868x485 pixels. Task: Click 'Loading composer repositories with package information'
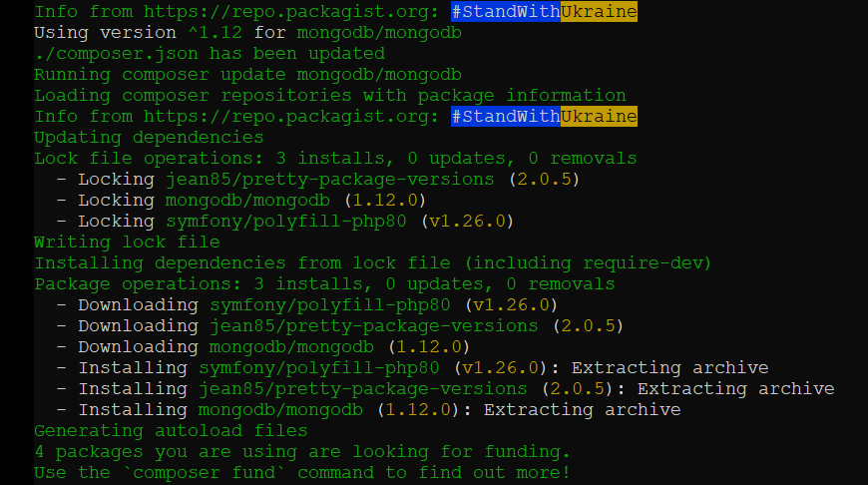pos(329,96)
